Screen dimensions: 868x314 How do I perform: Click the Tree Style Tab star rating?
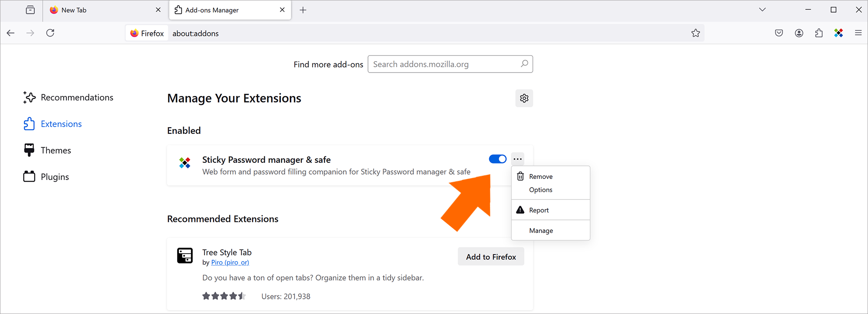(224, 296)
